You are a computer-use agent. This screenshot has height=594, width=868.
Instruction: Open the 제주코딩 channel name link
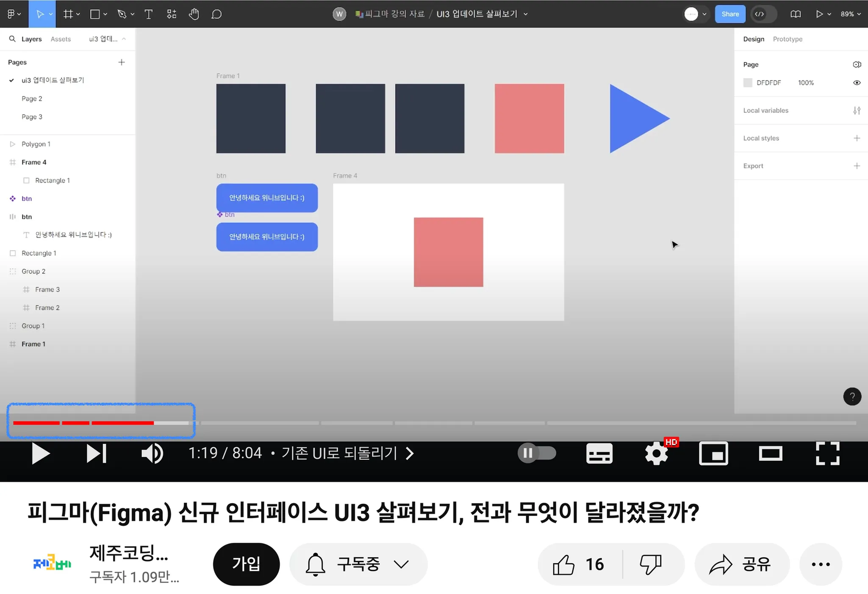tap(129, 553)
